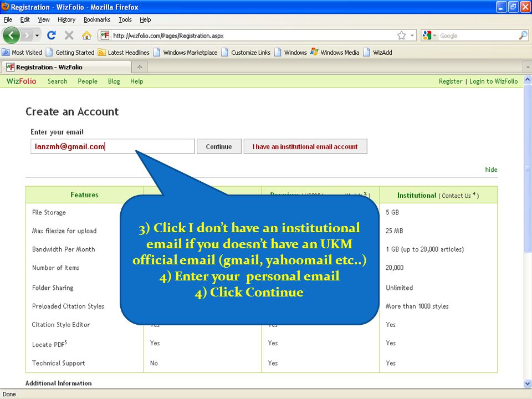Click the Firefox icon in title bar

(x=5, y=7)
